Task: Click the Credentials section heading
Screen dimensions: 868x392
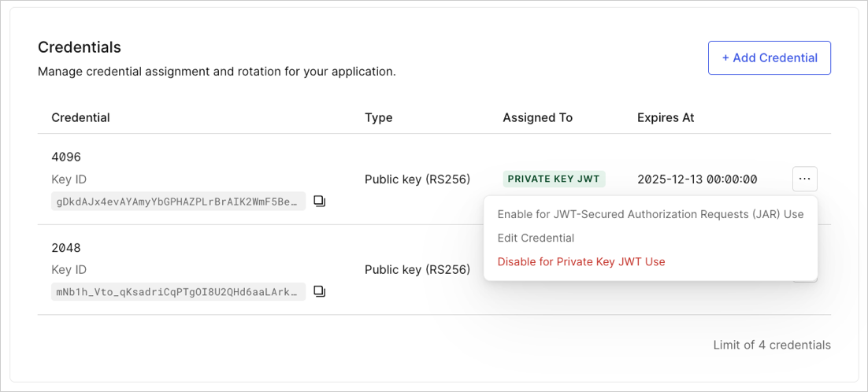Action: click(x=80, y=47)
